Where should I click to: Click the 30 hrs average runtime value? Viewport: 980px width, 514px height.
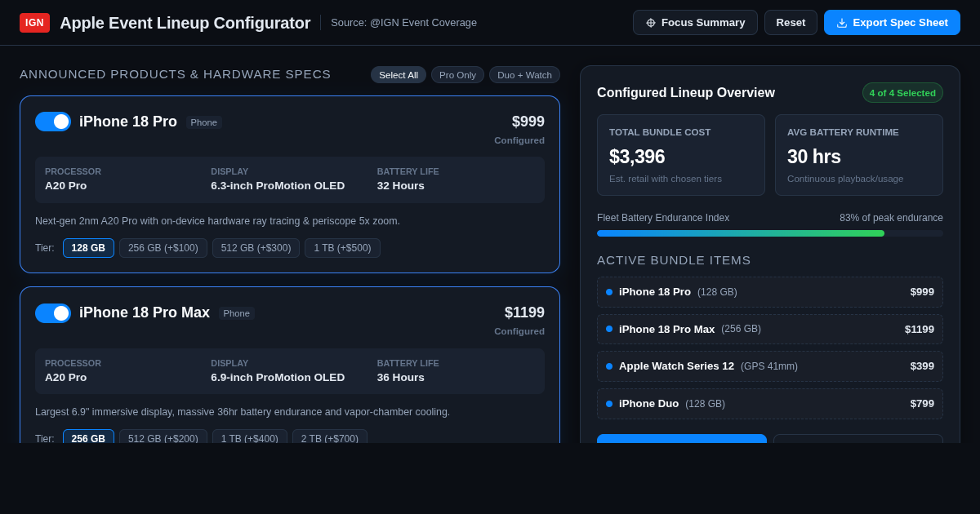click(814, 157)
